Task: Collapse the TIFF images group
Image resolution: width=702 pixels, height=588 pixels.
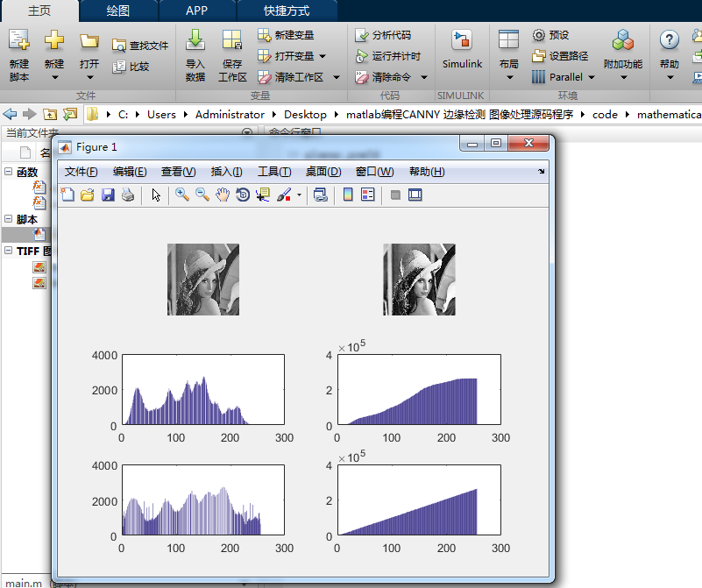Action: pos(8,250)
